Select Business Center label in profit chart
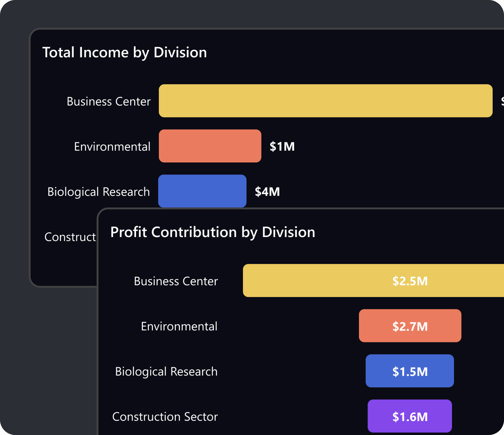The width and height of the screenshot is (504, 435). pos(176,281)
